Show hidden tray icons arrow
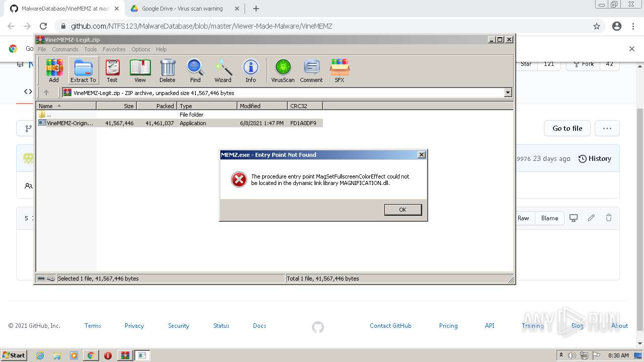The image size is (644, 362). (x=561, y=355)
